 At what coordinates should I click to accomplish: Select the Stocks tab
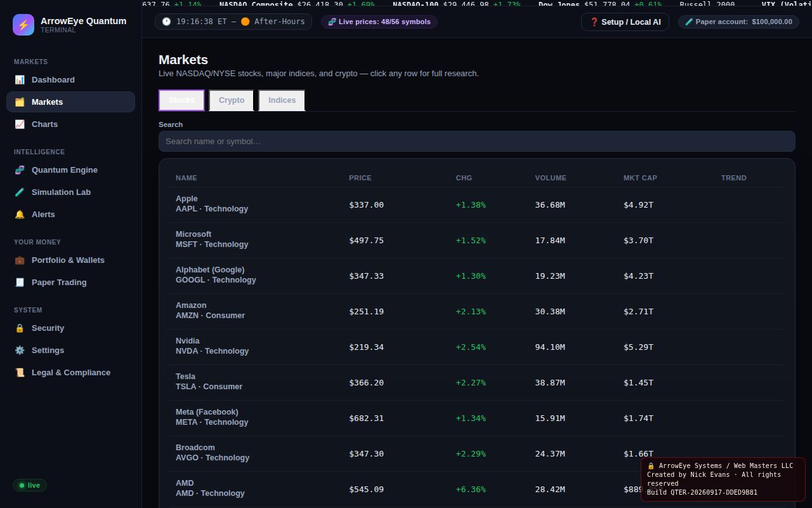(x=181, y=100)
